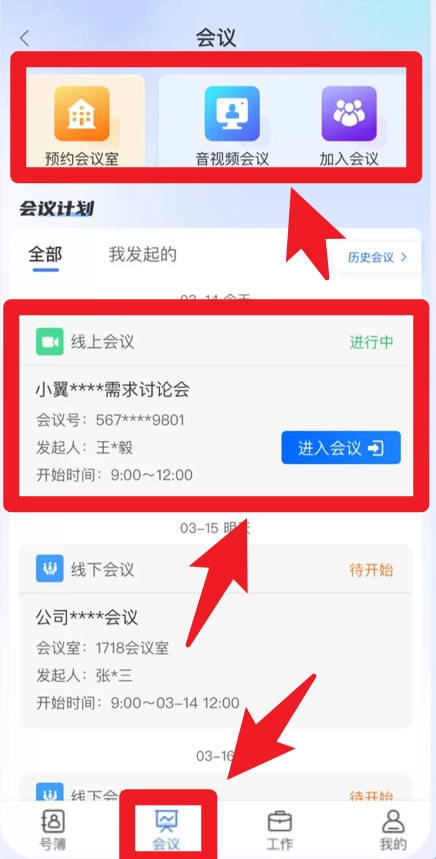Viewport: 436px width, 859px height.
Task: Tap the 加入会议 people icon
Action: tap(349, 113)
